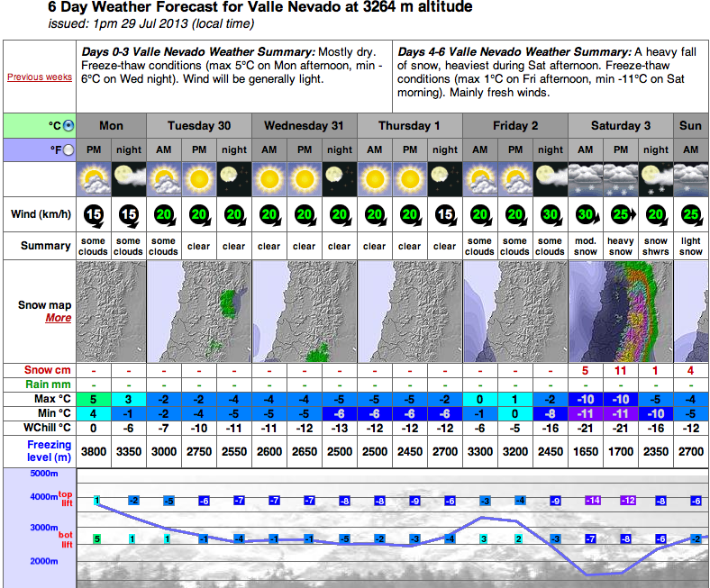
Task: Click the 'Snow cm' row label
Action: (48, 370)
